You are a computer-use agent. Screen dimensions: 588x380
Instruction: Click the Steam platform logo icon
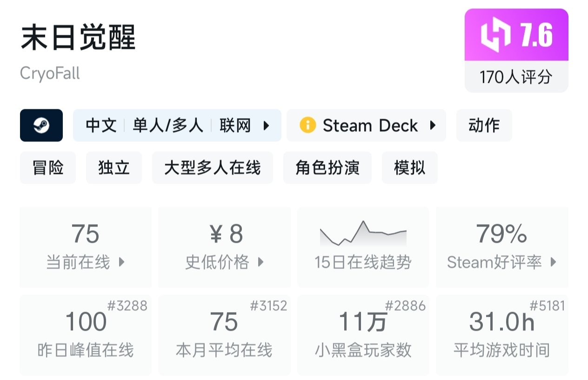point(41,126)
